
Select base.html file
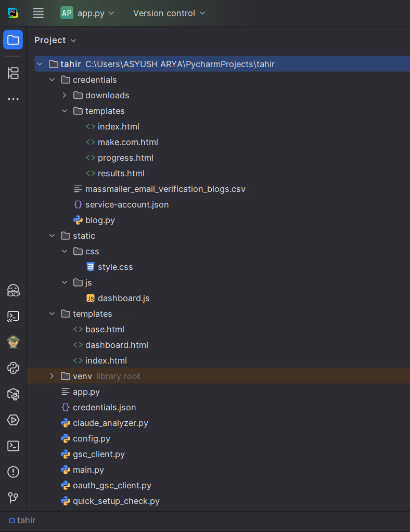(105, 330)
